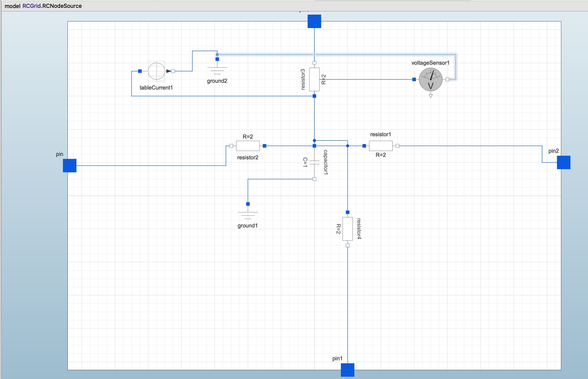The image size is (588, 379).
Task: Select the highlighted wire to voltageSensor1
Action: [x=336, y=55]
